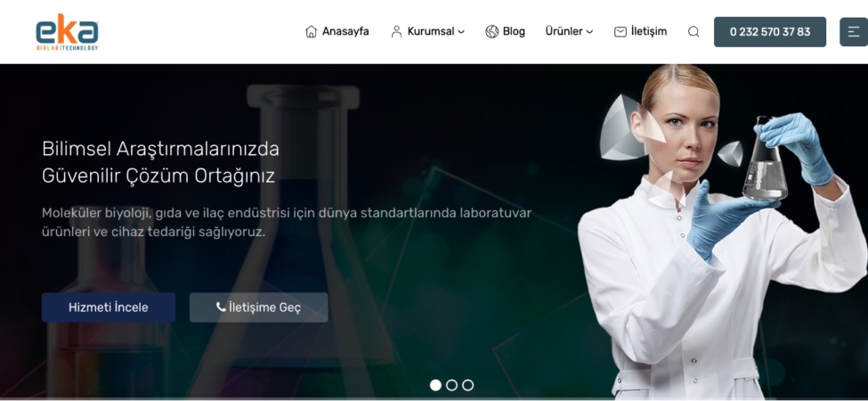Click the home icon beside Anasayfa
This screenshot has height=401, width=868.
point(311,31)
